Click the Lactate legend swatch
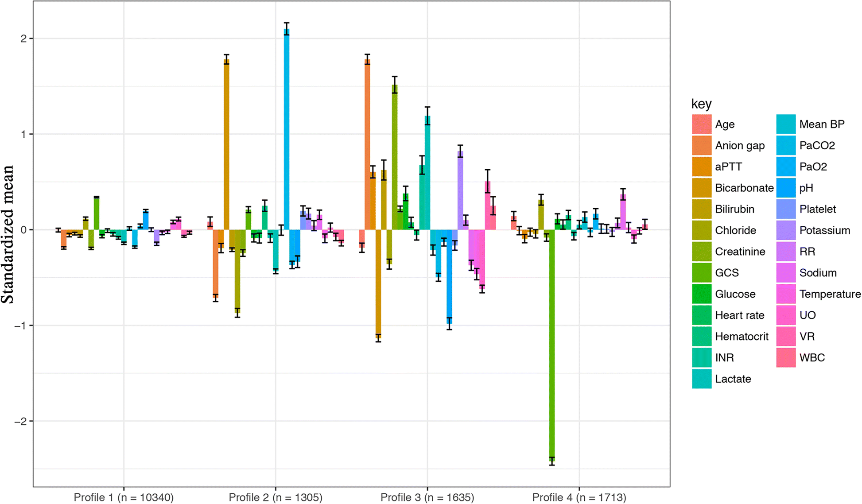Screen dimensions: 862x504 (x=702, y=379)
